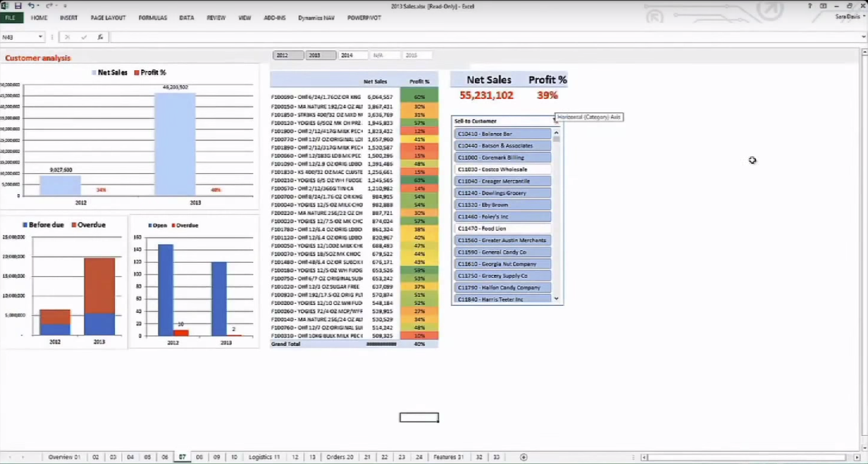Image resolution: width=868 pixels, height=464 pixels.
Task: Click horizontal scrollbar right arrow
Action: coord(857,457)
